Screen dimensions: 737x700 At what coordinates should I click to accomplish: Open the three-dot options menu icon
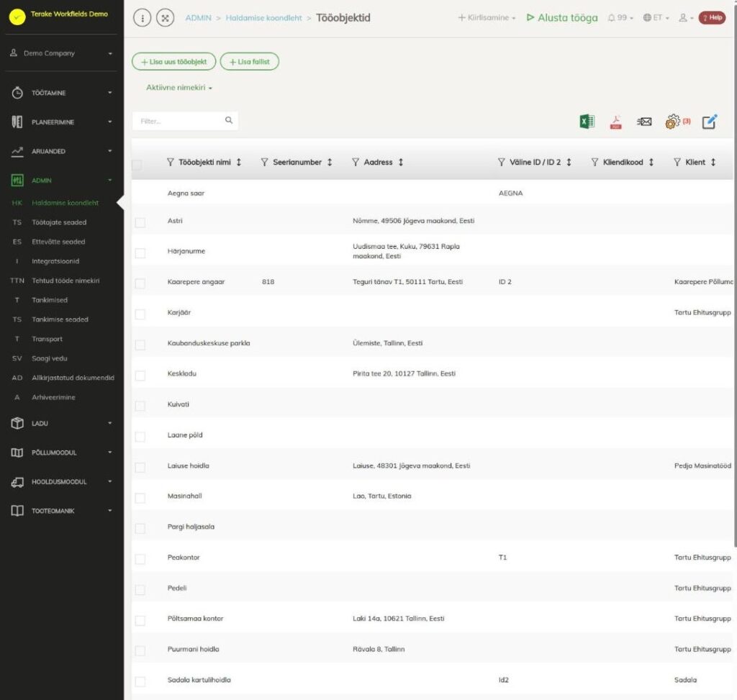coord(143,18)
